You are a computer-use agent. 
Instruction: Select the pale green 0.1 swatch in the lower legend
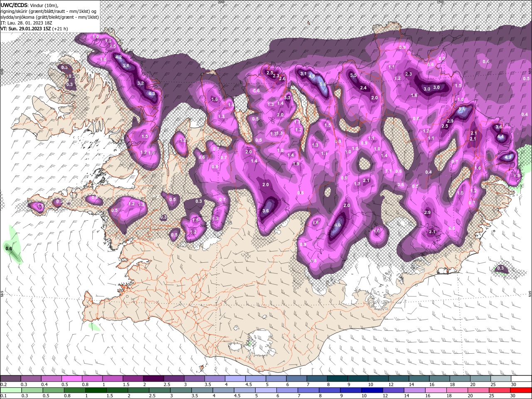click(10, 390)
